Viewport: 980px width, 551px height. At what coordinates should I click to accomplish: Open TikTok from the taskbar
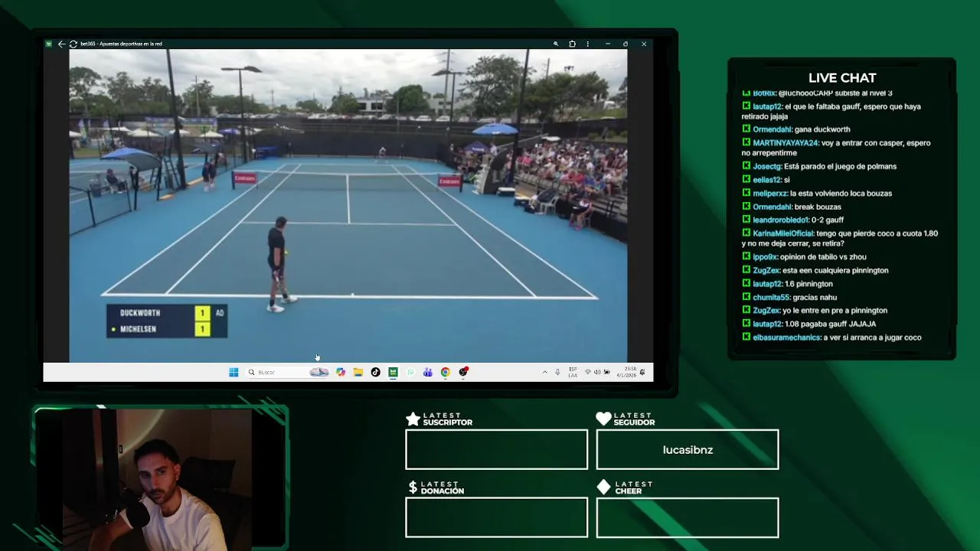click(x=375, y=372)
